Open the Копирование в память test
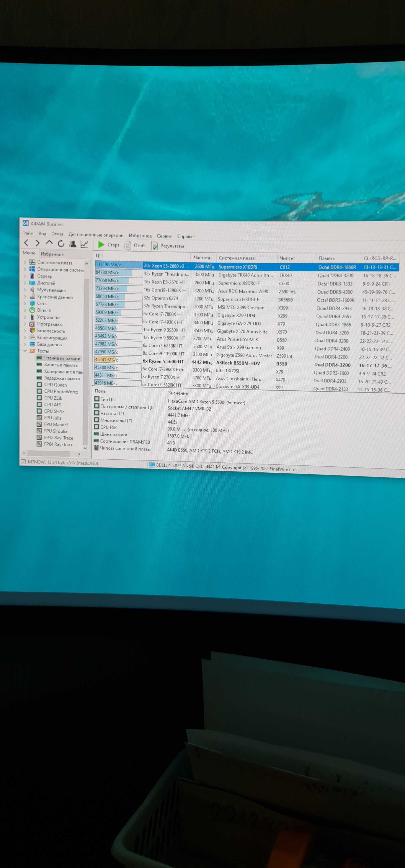This screenshot has width=405, height=868. pos(63,372)
